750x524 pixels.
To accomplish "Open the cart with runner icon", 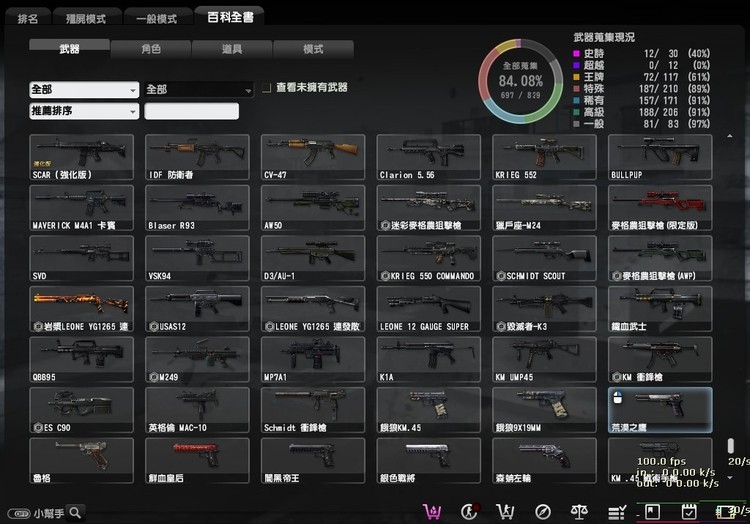I will (505, 512).
